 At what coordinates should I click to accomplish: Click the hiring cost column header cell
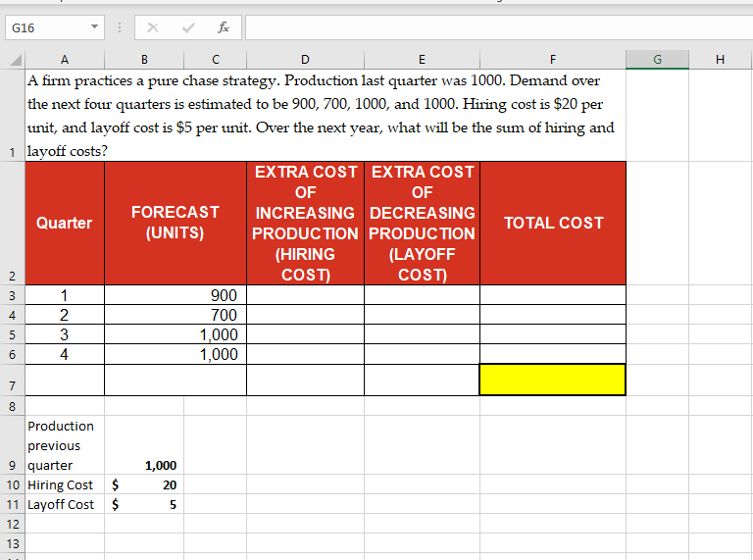pos(306,223)
